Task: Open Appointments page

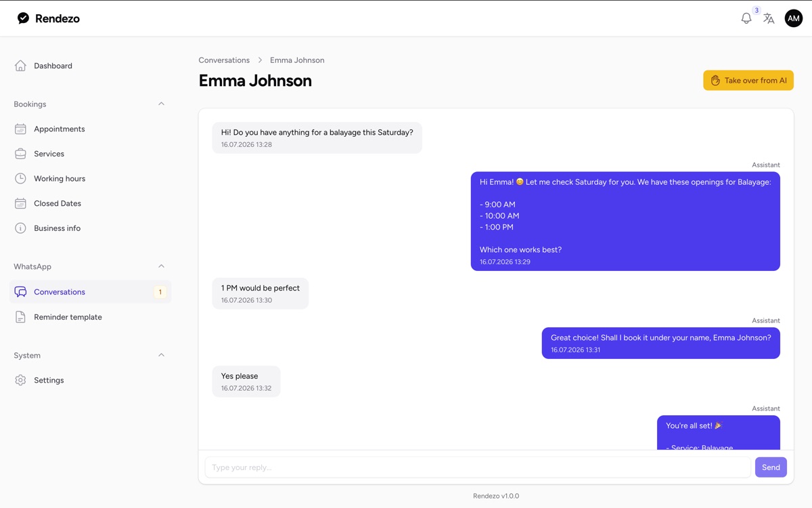Action: click(90, 129)
